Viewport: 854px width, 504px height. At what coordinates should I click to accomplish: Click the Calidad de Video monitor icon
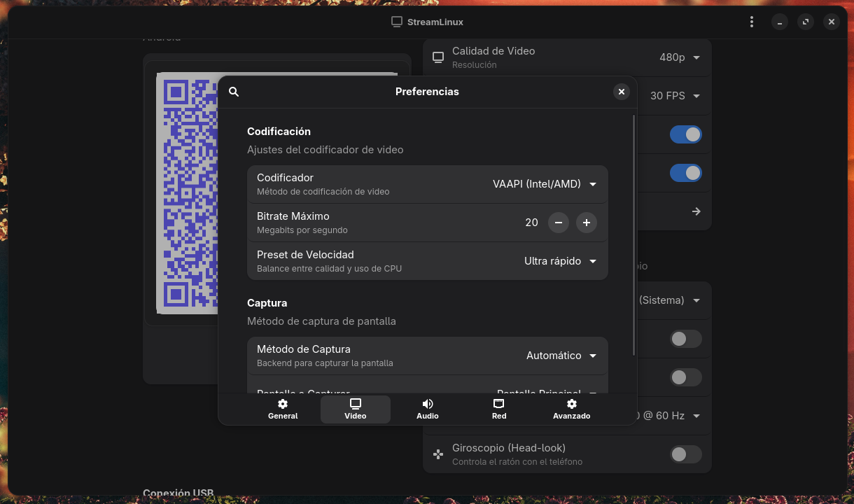[x=438, y=57]
